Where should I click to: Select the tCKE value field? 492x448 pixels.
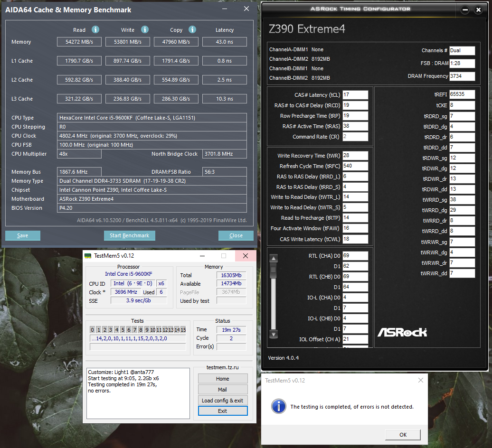[462, 105]
